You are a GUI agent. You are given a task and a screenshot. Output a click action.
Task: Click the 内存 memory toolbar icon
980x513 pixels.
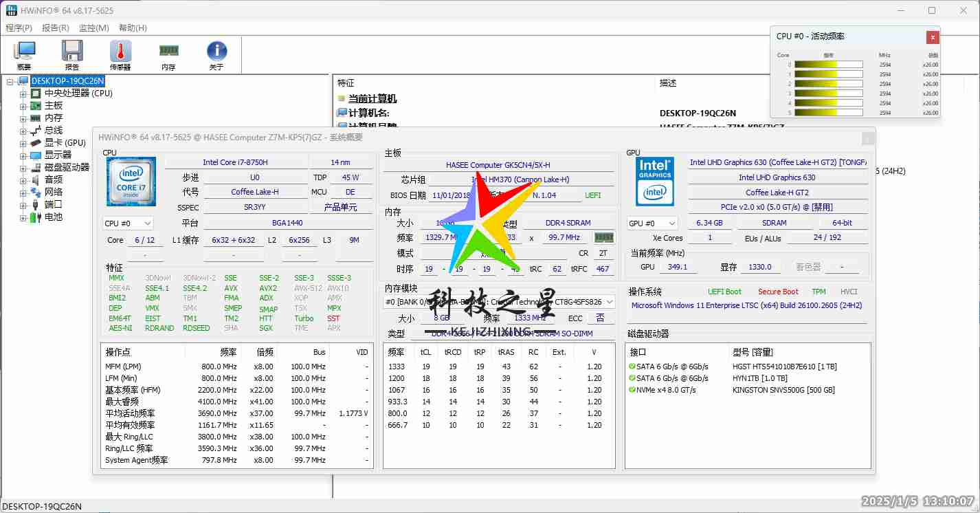[x=168, y=55]
